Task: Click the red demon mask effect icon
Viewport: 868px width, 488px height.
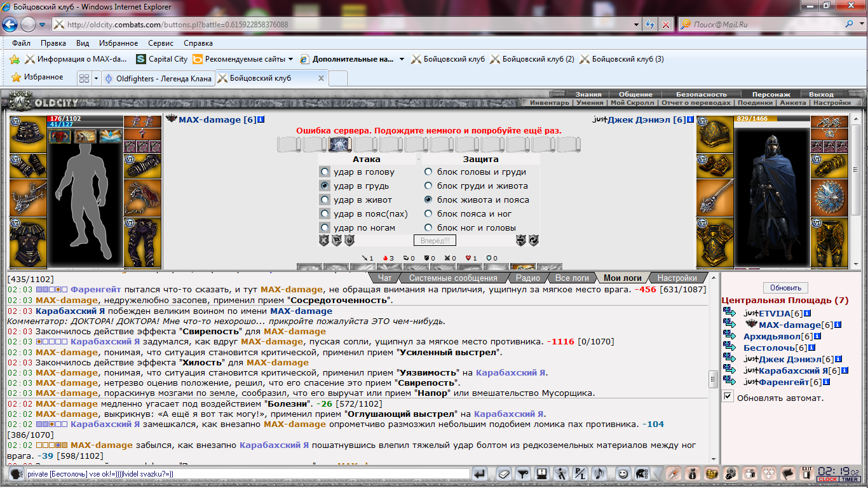Action: coord(60,136)
